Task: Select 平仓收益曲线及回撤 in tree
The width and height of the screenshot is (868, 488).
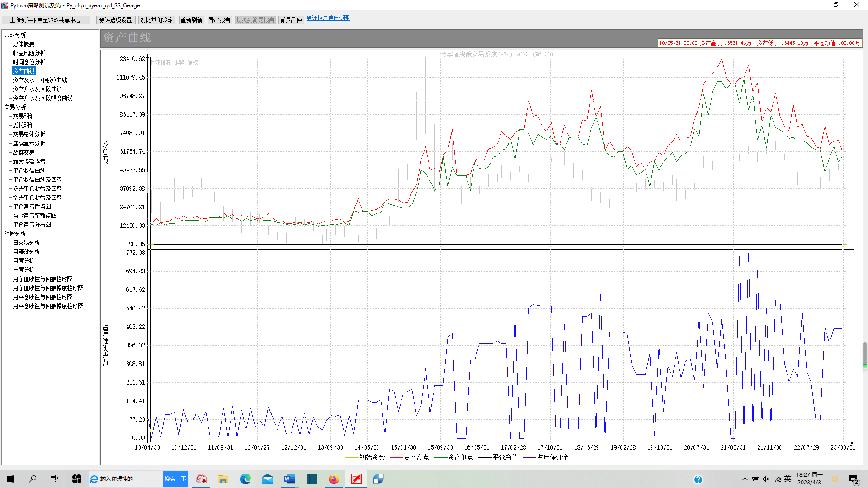Action: click(37, 179)
